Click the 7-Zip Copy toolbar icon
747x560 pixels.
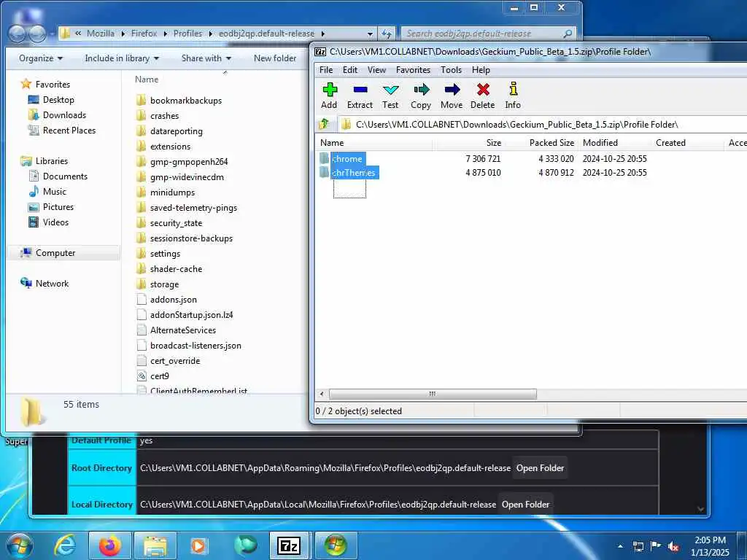pyautogui.click(x=421, y=96)
